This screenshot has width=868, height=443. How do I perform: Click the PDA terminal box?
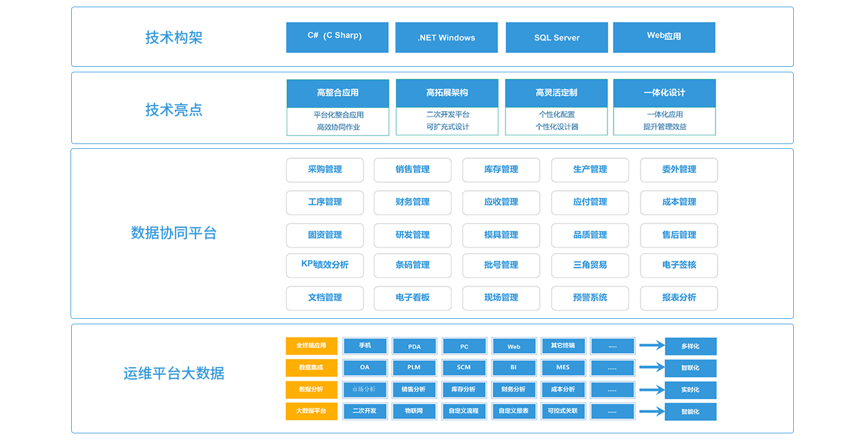coord(414,347)
